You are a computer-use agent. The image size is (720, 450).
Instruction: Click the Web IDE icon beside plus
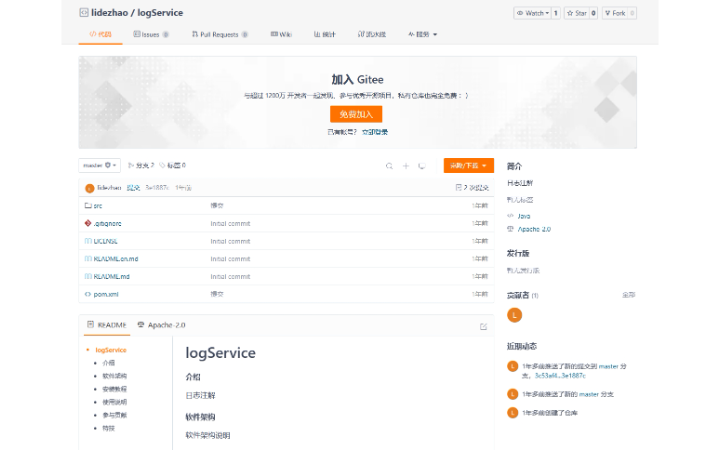tap(422, 166)
